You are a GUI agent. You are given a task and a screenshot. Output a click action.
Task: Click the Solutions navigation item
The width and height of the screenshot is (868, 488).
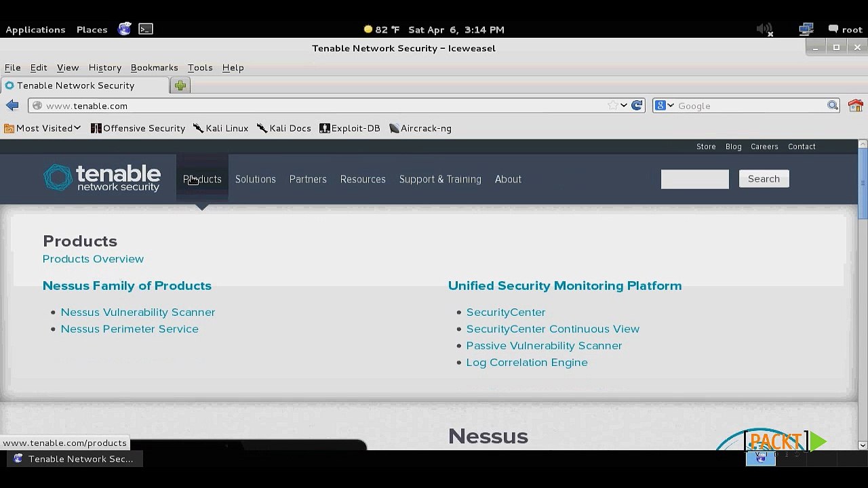point(256,179)
